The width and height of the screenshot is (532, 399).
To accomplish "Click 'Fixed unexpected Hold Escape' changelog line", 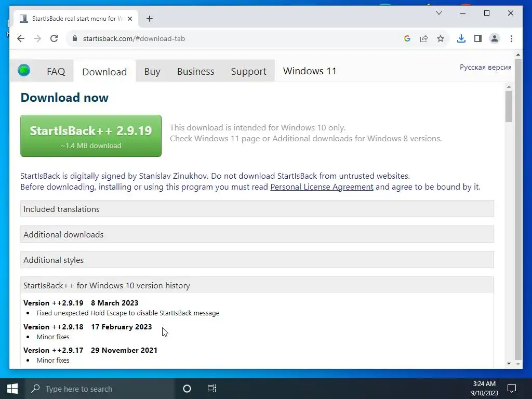I will [x=128, y=313].
